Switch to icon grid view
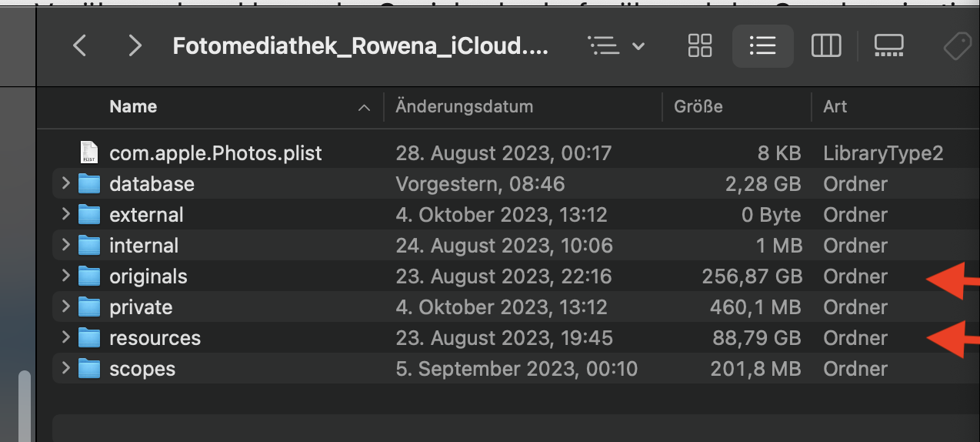Image resolution: width=980 pixels, height=442 pixels. tap(700, 47)
